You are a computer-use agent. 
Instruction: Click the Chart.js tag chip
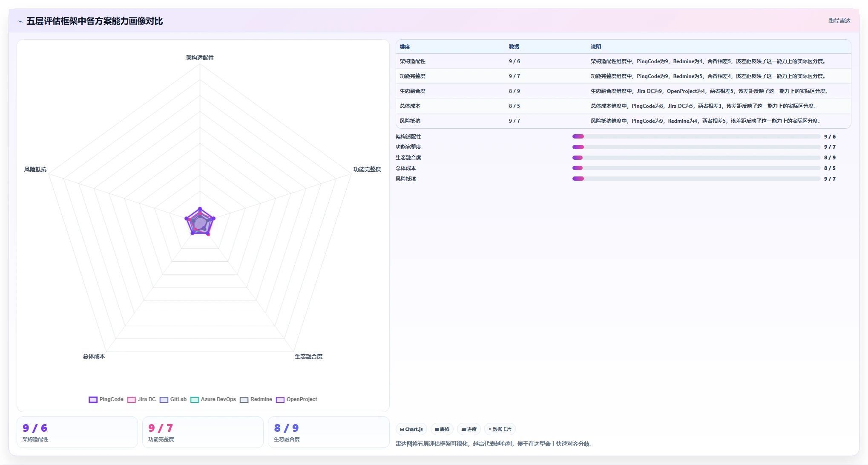(x=411, y=429)
